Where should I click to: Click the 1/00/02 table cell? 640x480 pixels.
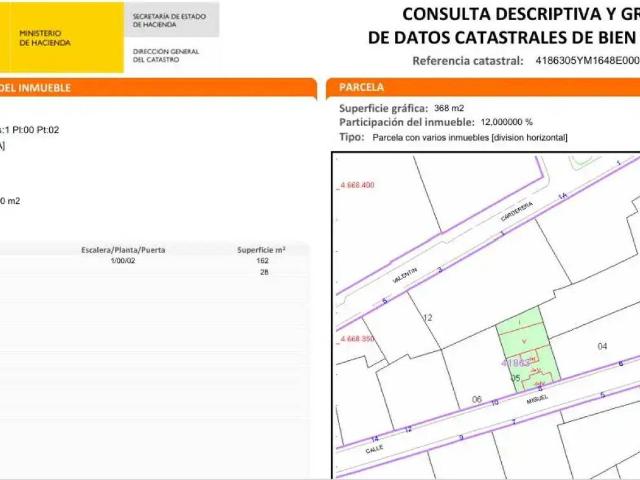(123, 260)
